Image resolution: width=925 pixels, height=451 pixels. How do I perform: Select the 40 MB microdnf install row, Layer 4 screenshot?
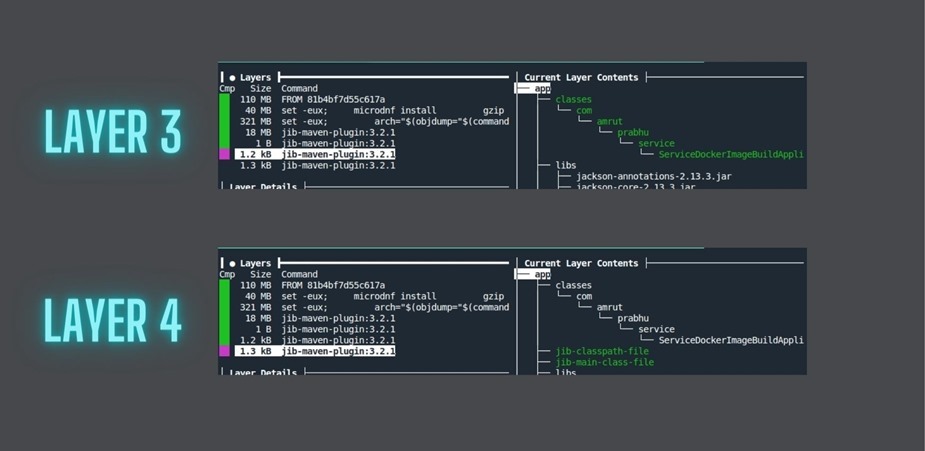[374, 296]
